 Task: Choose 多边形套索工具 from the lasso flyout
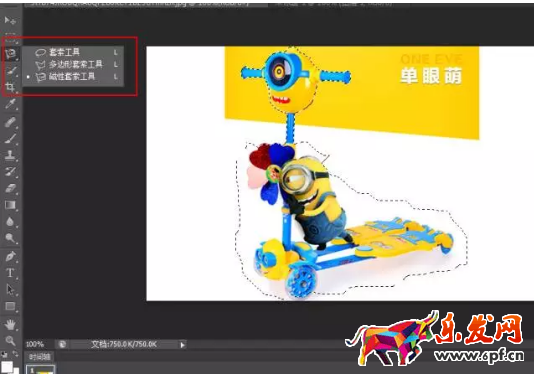click(74, 64)
